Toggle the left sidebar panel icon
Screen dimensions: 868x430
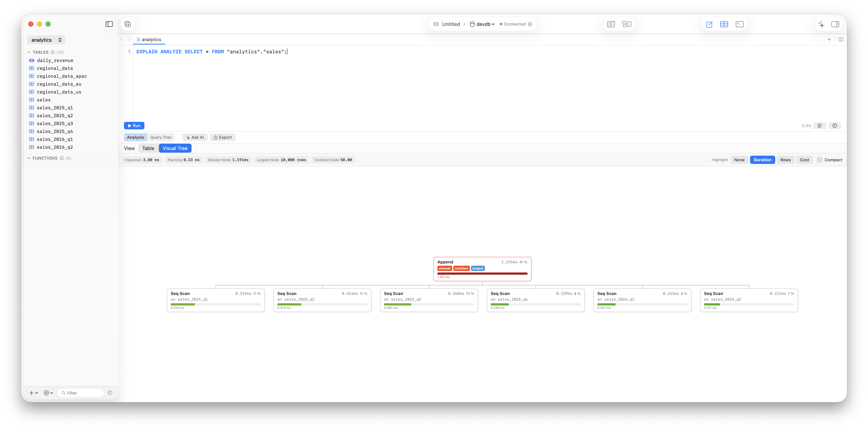(109, 24)
